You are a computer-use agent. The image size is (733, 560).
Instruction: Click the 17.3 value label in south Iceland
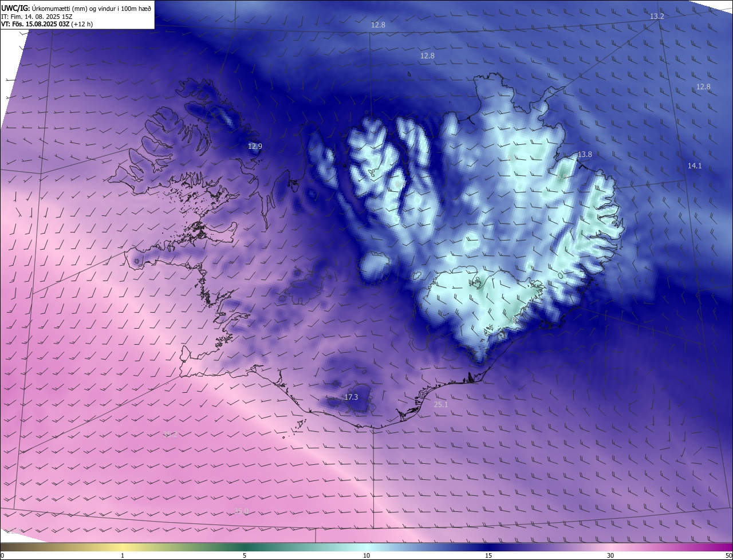351,397
